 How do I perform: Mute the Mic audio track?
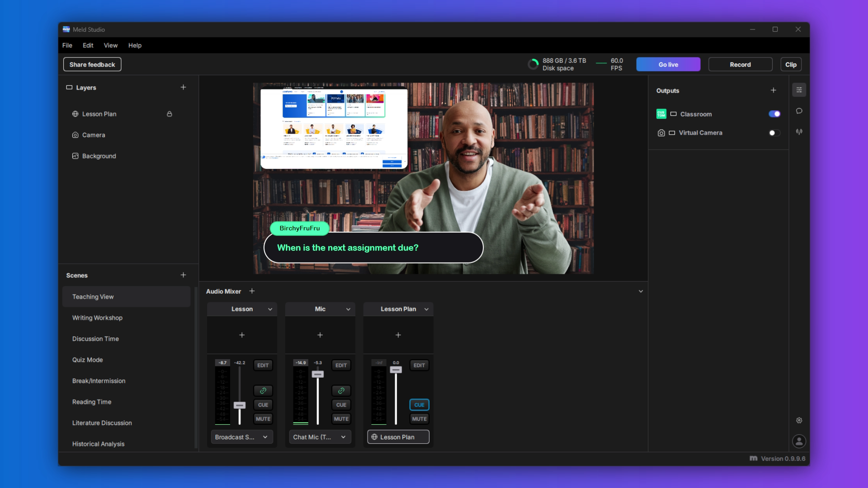(x=341, y=419)
